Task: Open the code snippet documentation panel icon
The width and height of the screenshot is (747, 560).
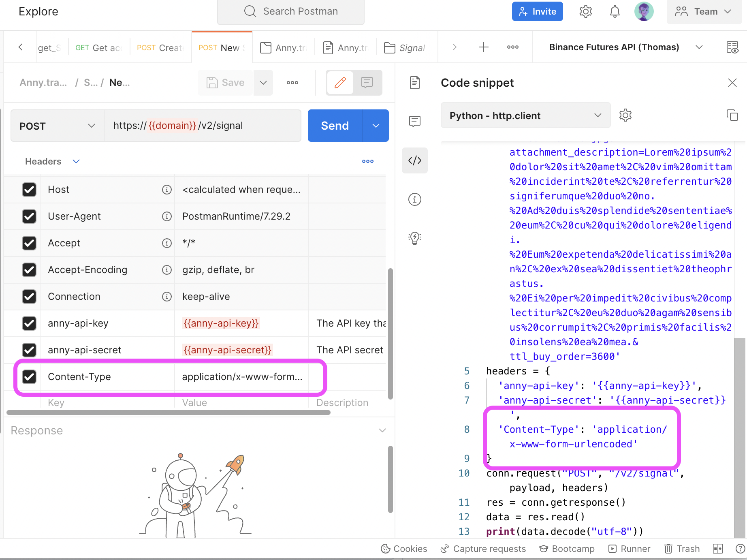Action: 415,83
